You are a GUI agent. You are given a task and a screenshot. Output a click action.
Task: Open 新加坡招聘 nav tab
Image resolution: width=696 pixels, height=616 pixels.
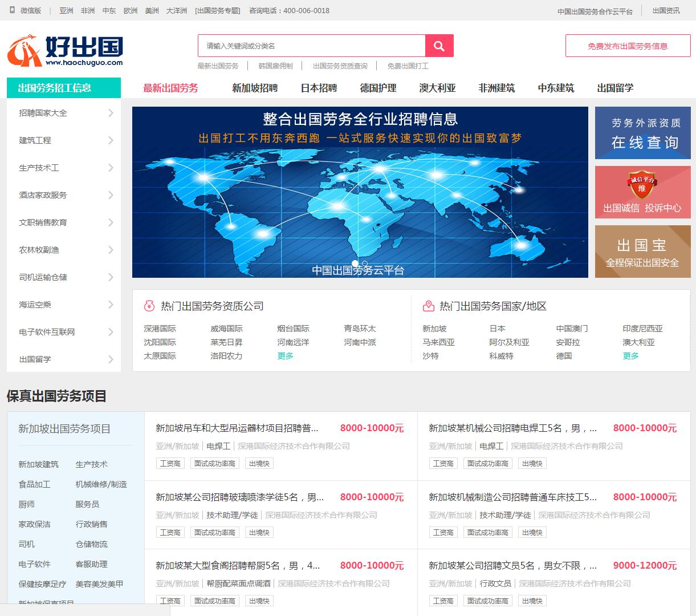(x=255, y=88)
